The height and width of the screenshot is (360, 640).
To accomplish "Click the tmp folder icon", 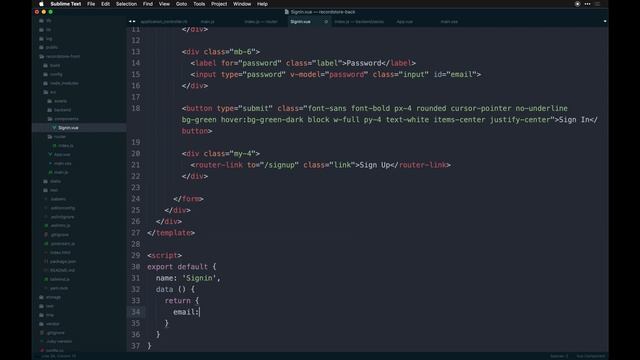I will 41,315.
